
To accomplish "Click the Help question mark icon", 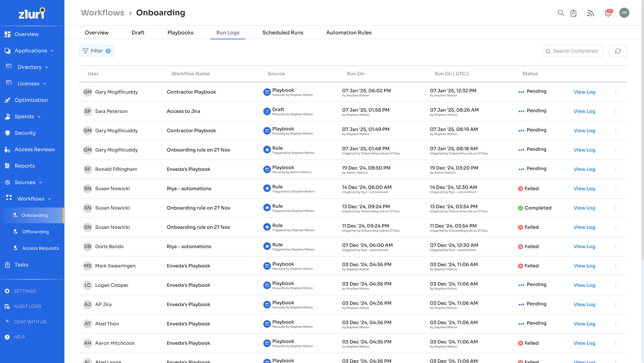I will (x=7, y=337).
